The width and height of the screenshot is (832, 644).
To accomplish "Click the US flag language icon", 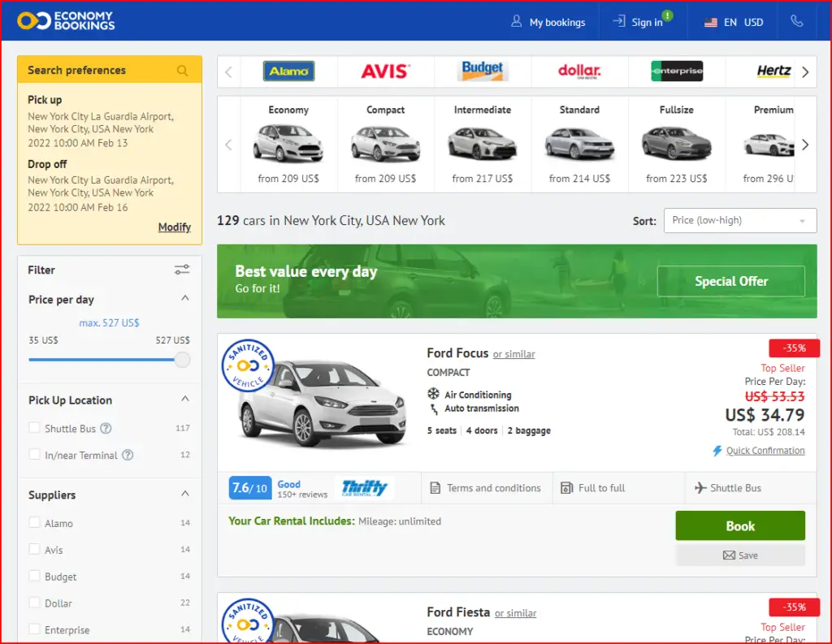I will click(x=710, y=22).
